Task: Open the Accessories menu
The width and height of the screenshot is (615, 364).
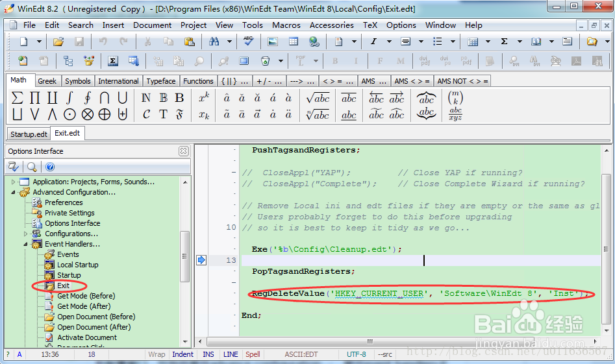Action: coord(331,25)
